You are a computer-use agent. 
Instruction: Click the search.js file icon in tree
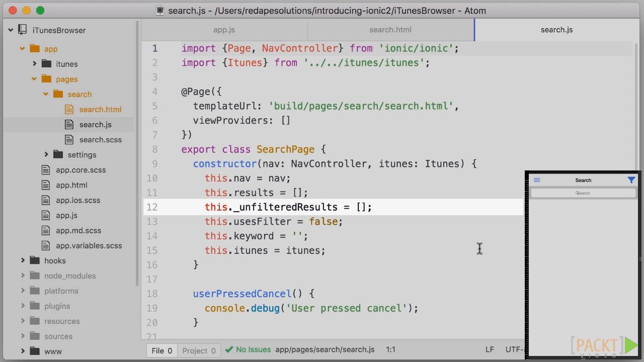tap(69, 124)
